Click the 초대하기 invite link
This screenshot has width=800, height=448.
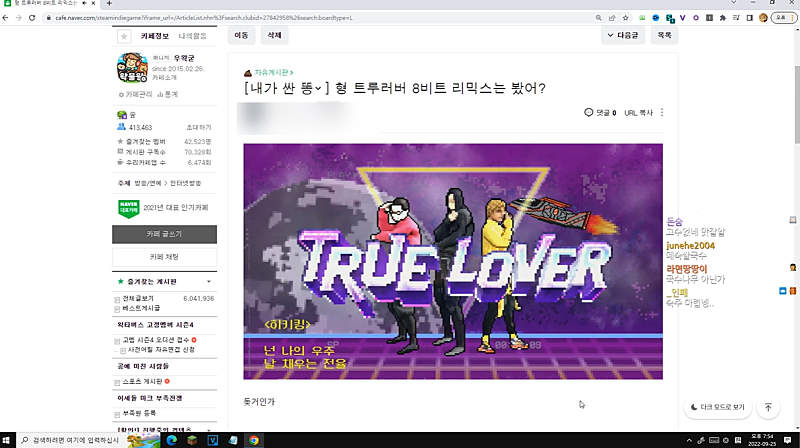click(198, 128)
